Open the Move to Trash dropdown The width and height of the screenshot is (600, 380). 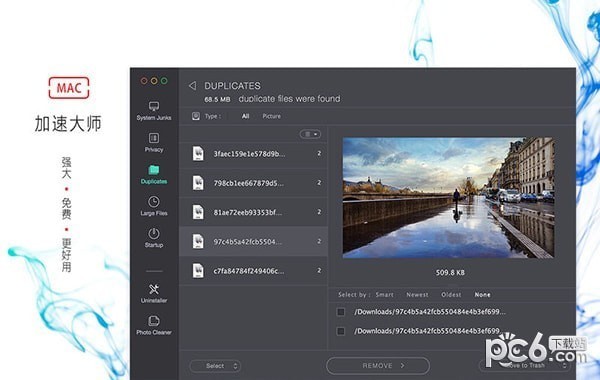click(525, 365)
